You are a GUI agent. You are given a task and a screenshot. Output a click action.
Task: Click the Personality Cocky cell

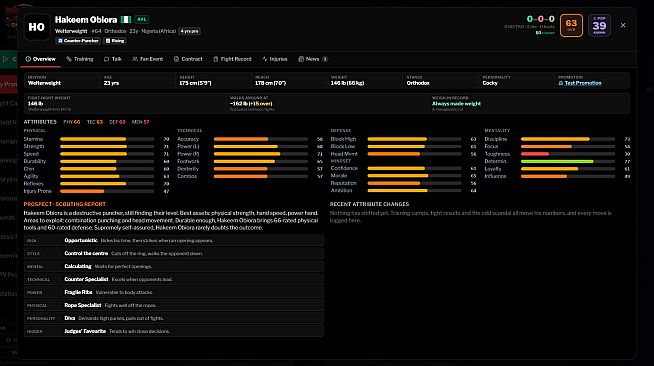click(517, 80)
